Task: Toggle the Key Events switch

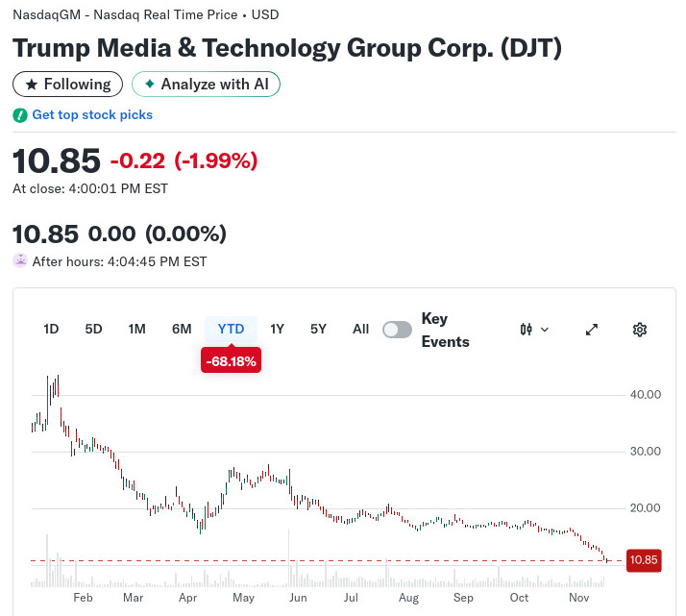Action: point(397,330)
